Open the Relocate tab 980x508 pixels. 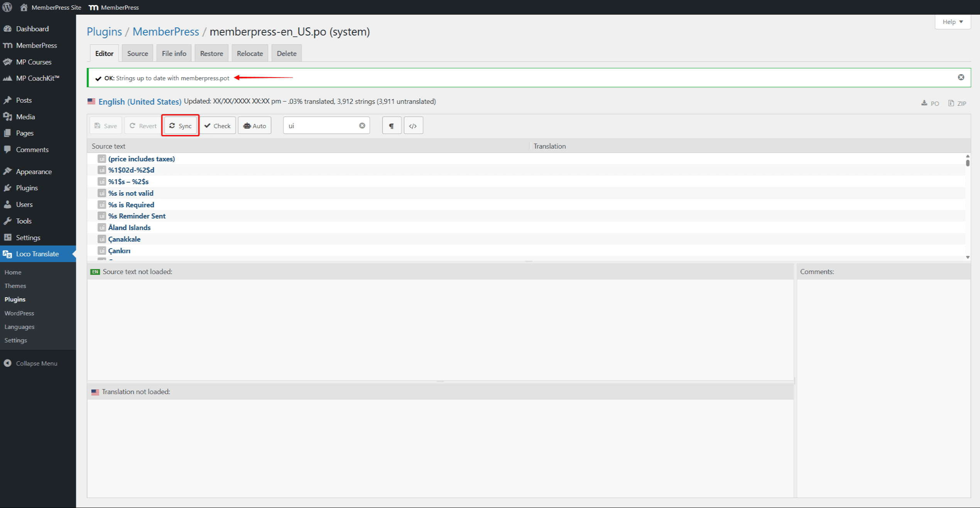pos(250,53)
